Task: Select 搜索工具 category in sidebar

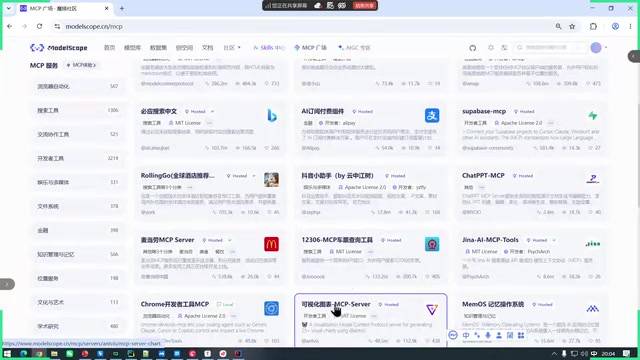Action: click(x=78, y=110)
